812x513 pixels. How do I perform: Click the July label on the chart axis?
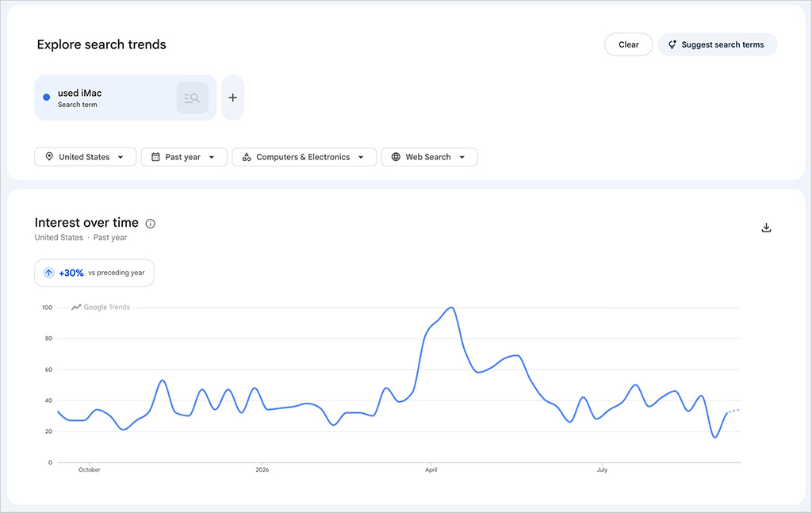(x=602, y=469)
